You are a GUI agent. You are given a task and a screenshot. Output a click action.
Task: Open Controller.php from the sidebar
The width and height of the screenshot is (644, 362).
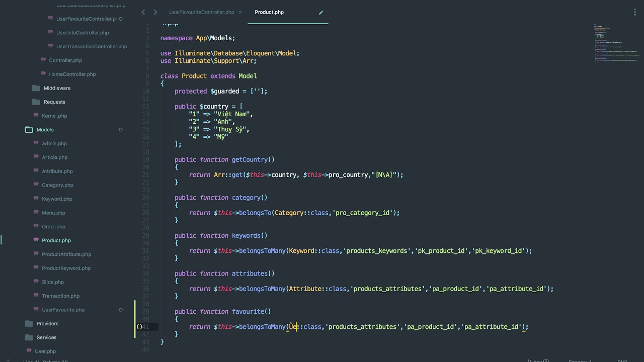(65, 60)
